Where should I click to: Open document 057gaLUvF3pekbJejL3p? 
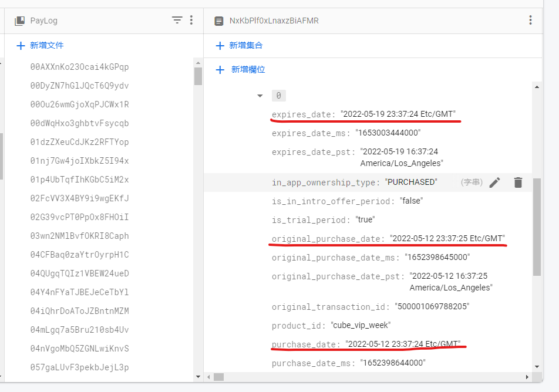pyautogui.click(x=79, y=367)
